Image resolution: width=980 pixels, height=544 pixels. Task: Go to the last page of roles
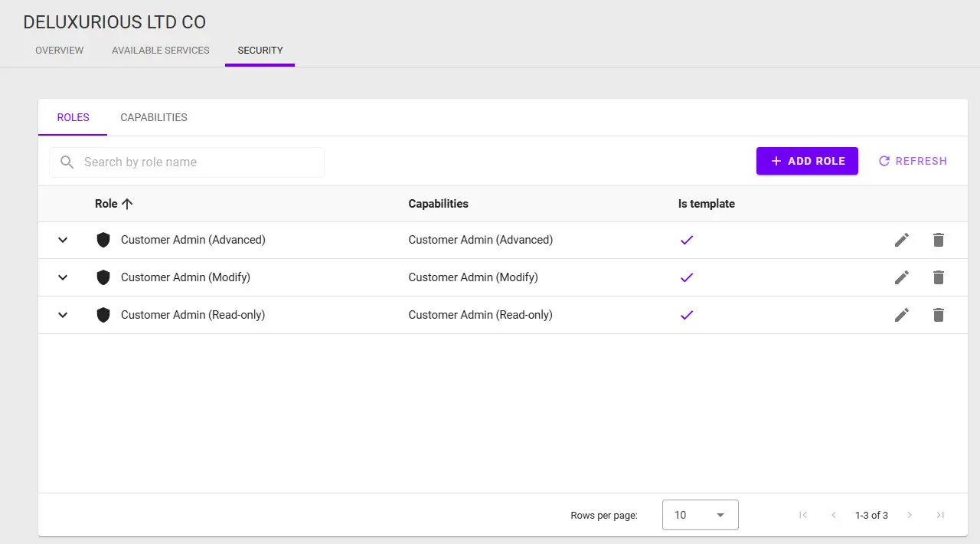940,515
